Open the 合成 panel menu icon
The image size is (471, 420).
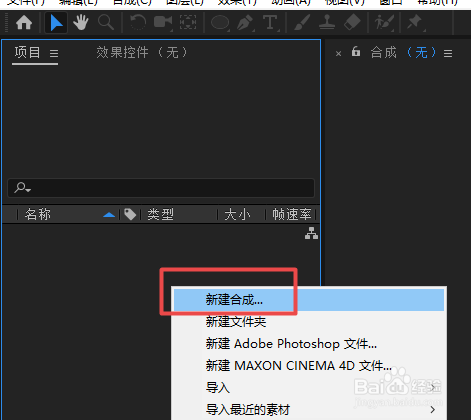(x=448, y=53)
